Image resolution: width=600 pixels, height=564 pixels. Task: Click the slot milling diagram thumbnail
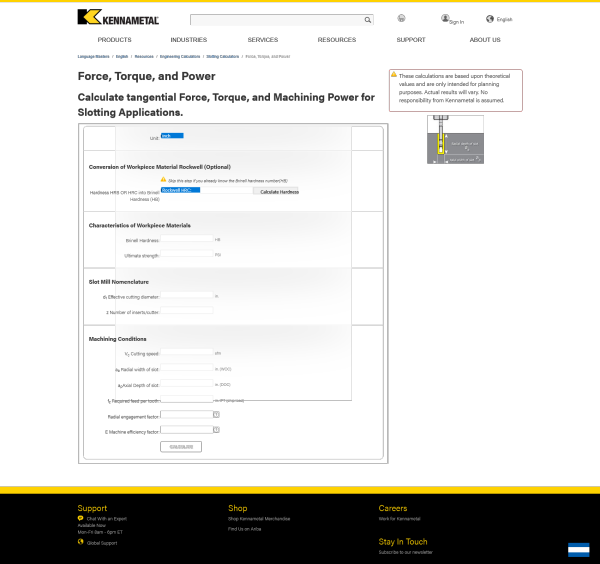click(x=455, y=140)
